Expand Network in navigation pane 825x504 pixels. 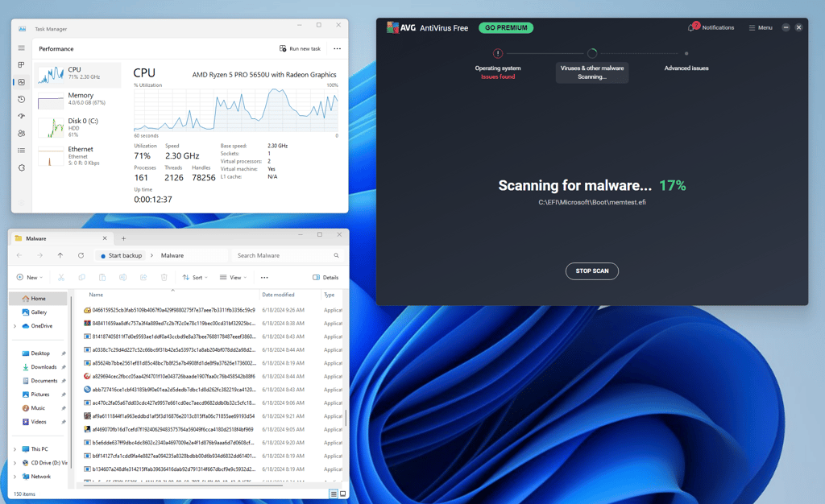coord(15,477)
